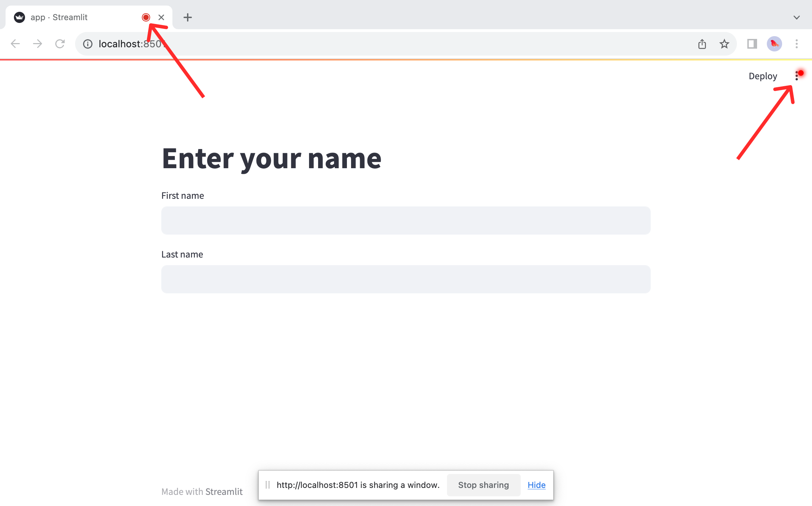
Task: Click the Deploy button in top right
Action: pyautogui.click(x=762, y=76)
